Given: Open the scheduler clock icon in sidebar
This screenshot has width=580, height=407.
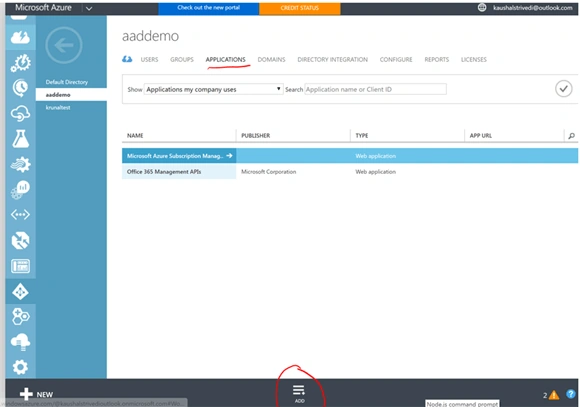Looking at the screenshot, I should (20, 88).
